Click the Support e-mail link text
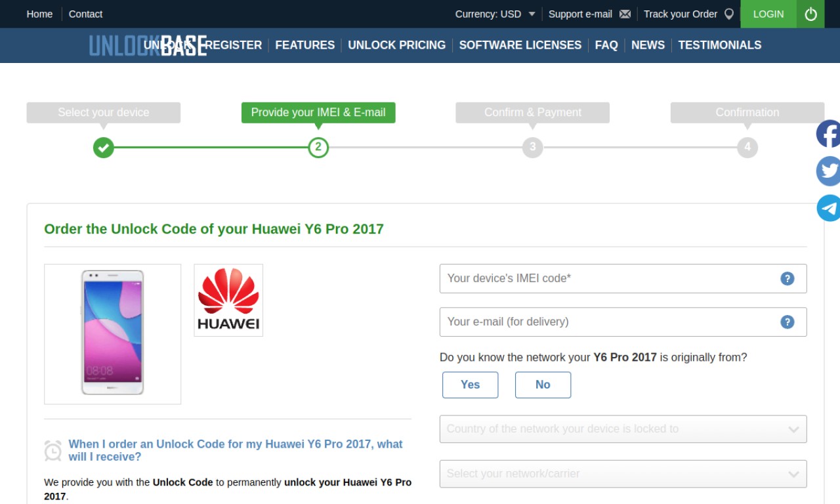This screenshot has height=504, width=840. pyautogui.click(x=580, y=14)
